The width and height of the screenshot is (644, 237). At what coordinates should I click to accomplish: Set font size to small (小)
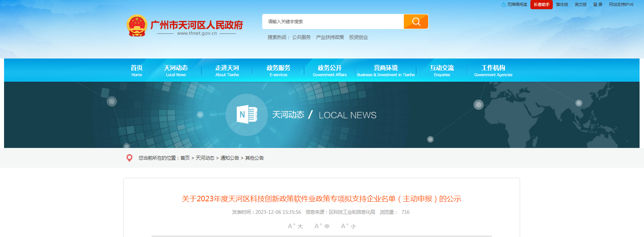click(x=348, y=226)
